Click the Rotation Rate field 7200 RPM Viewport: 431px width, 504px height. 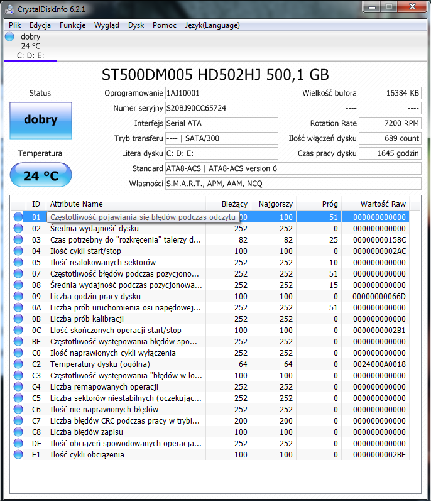point(390,123)
